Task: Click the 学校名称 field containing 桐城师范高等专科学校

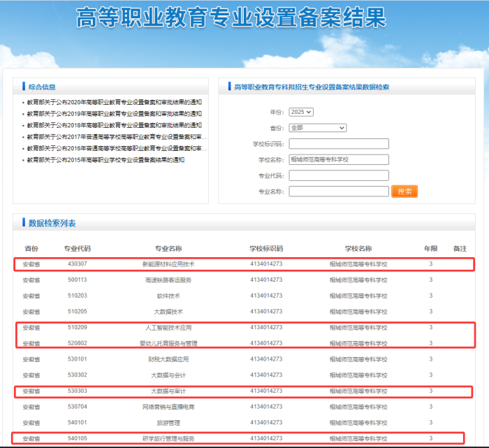Action: point(328,160)
